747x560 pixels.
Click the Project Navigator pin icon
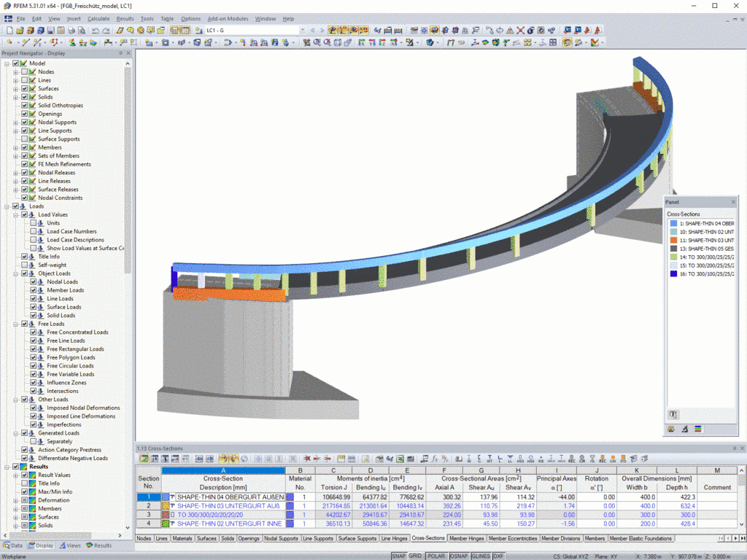point(120,53)
